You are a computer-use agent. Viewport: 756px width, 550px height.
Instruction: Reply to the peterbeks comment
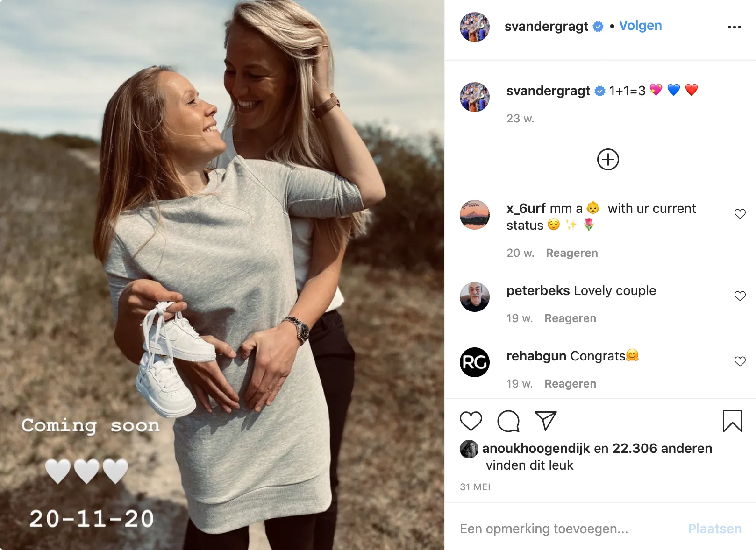tap(570, 318)
